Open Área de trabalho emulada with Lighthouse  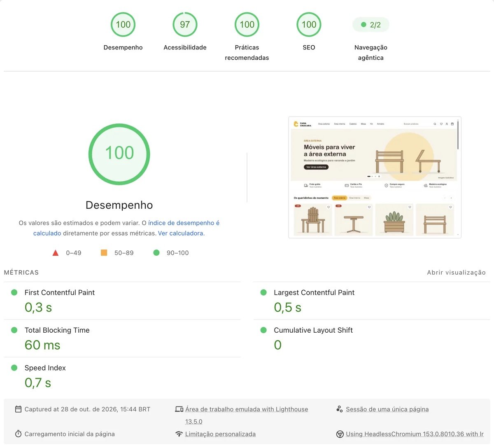(247, 415)
